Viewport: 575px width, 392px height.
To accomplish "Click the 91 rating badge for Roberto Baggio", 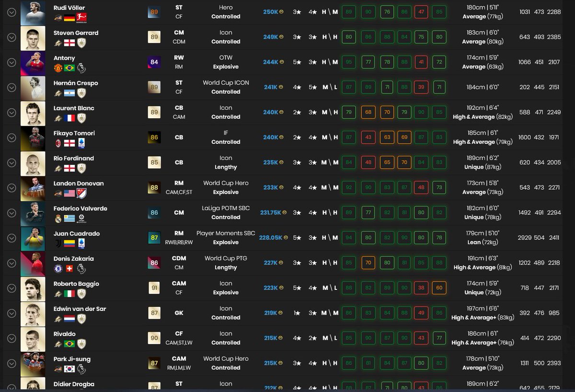I will (154, 288).
